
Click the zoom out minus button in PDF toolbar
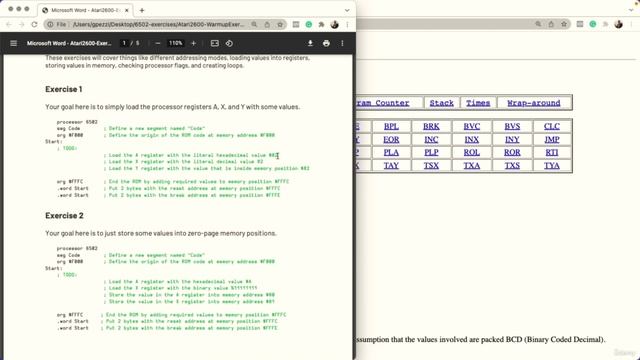click(158, 43)
